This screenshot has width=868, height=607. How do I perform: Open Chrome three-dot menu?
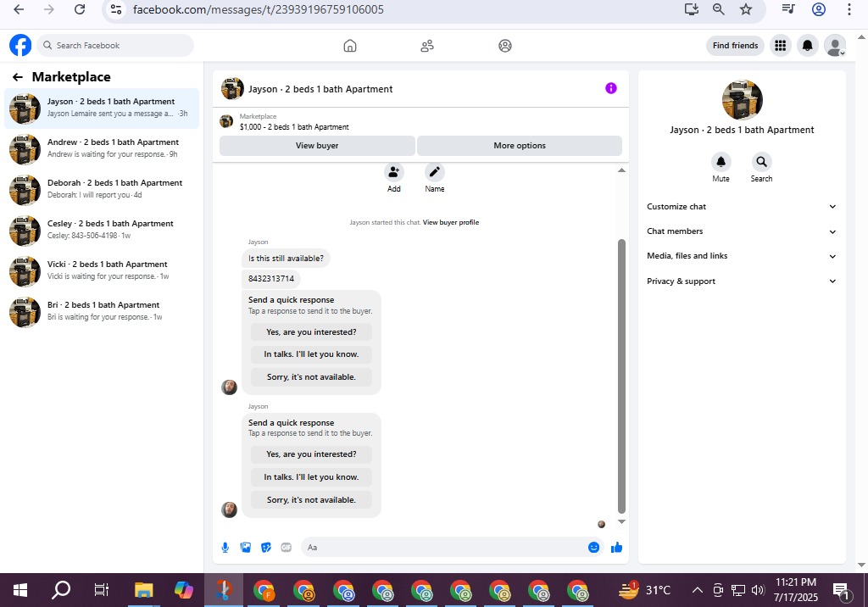click(849, 9)
